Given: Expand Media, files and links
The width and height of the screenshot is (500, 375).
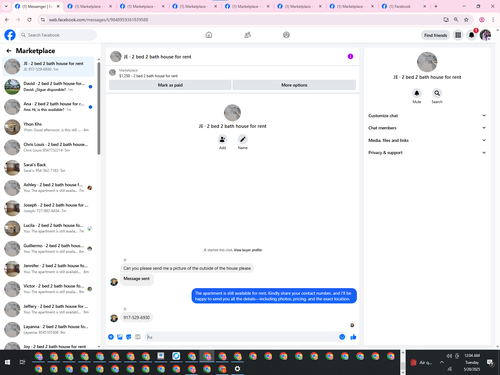Looking at the screenshot, I should coord(427,140).
